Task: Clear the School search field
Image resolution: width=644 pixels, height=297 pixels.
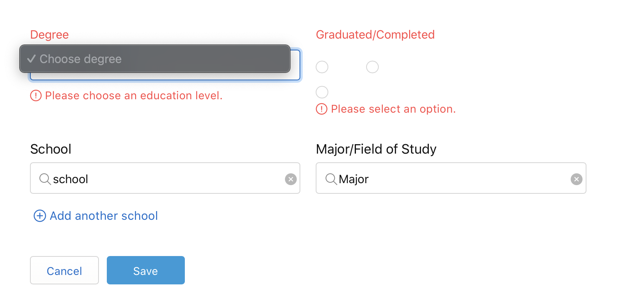Action: point(291,179)
